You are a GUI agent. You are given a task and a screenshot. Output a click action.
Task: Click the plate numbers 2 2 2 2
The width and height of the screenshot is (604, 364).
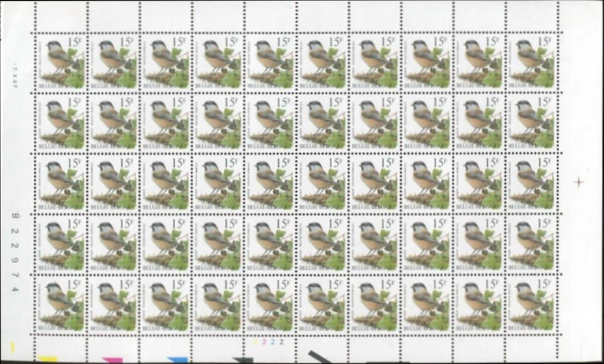(269, 342)
